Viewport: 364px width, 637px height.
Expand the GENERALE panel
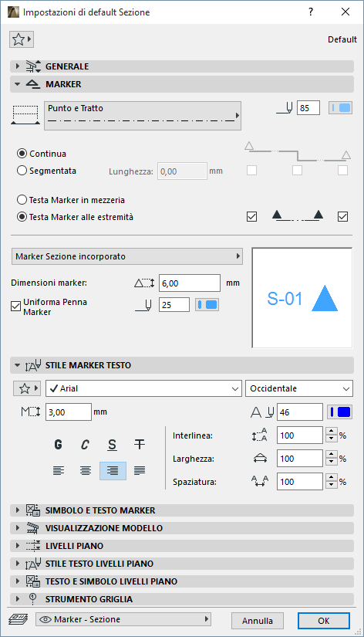tap(182, 66)
